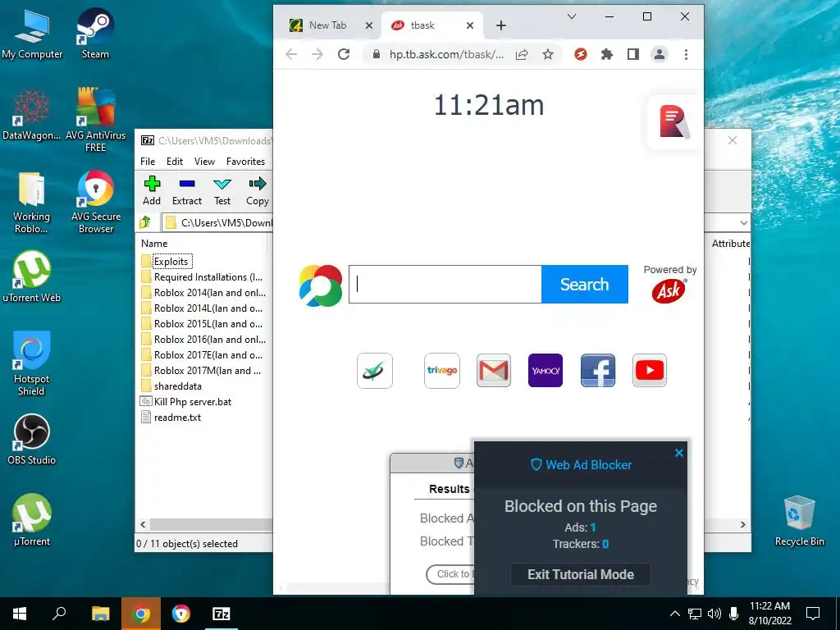Go forward in Chrome browser
This screenshot has width=840, height=630.
click(x=317, y=54)
